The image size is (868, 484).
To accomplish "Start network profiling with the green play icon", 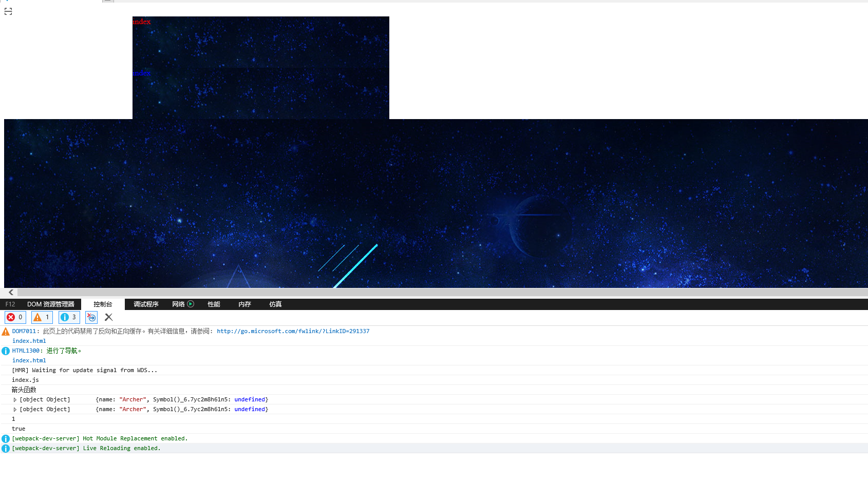I will [191, 304].
